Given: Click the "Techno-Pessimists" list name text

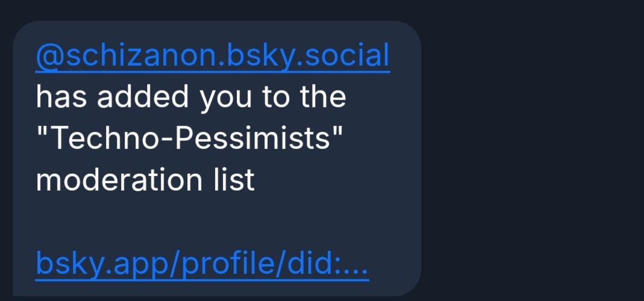Looking at the screenshot, I should click(x=189, y=139).
